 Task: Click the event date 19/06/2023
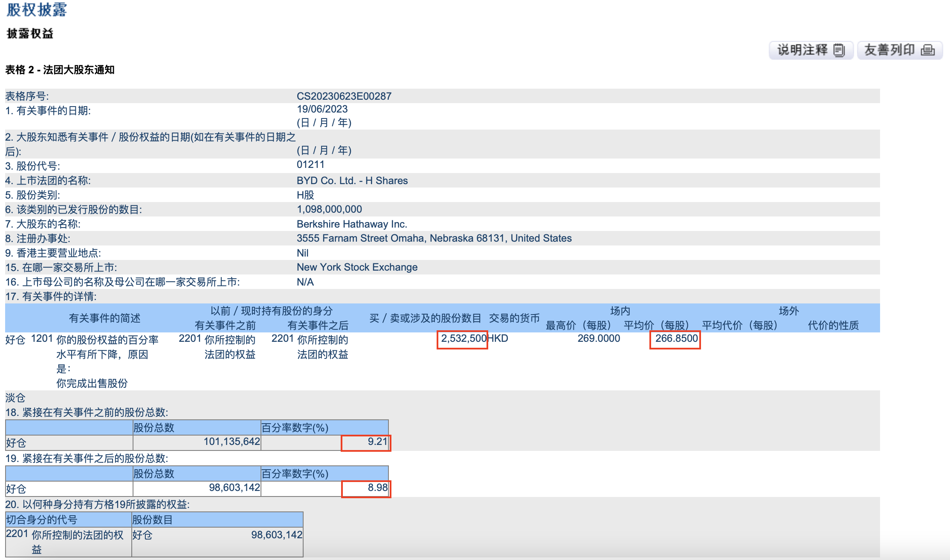322,110
